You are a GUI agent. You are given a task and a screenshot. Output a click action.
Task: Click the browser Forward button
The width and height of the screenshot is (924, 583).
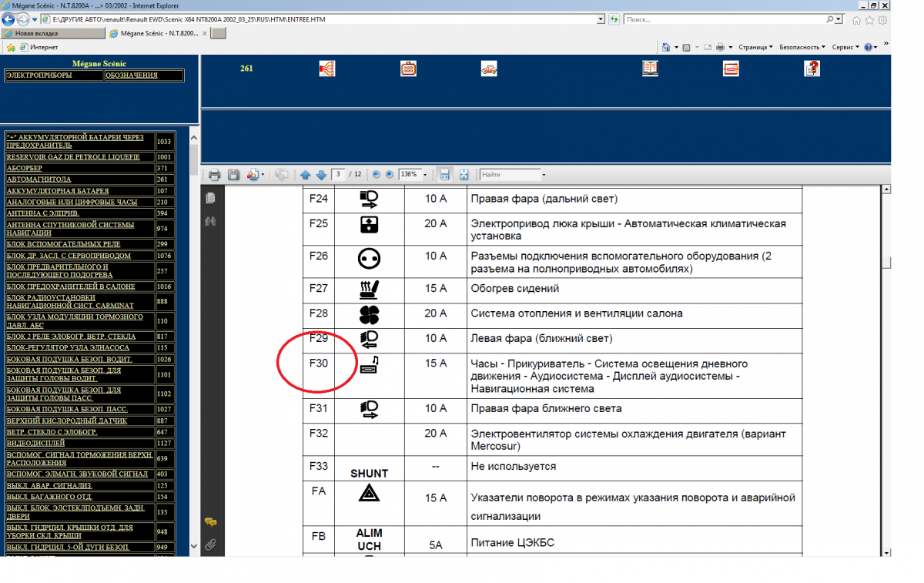click(23, 18)
